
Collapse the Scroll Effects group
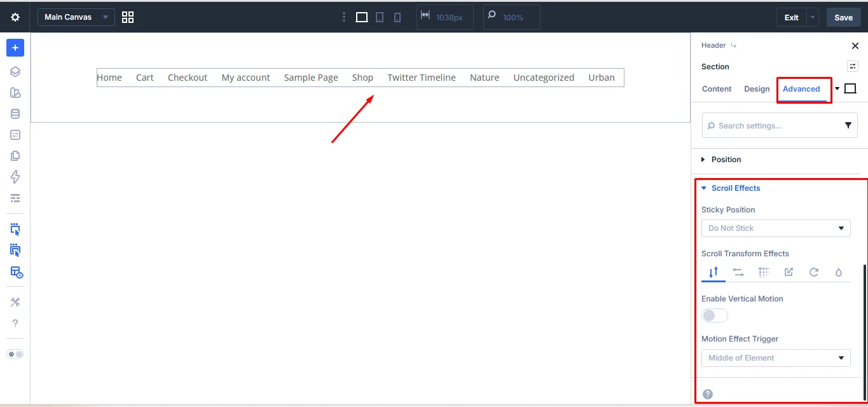(736, 188)
